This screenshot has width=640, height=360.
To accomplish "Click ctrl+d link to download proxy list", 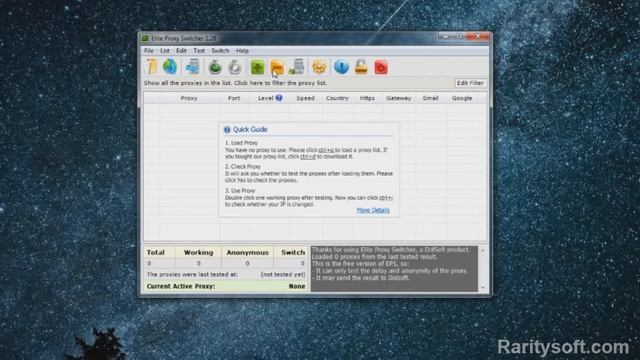I will 308,157.
